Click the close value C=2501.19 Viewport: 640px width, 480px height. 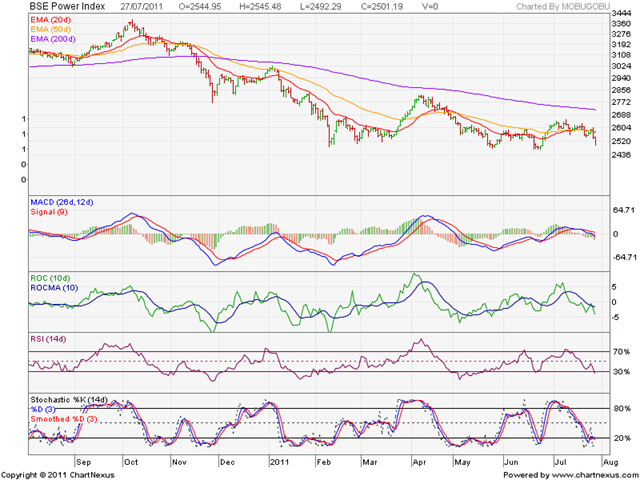[x=382, y=7]
